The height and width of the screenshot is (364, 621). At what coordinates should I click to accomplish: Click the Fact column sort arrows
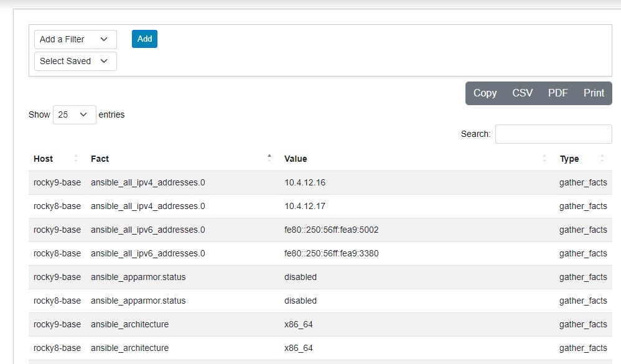[269, 159]
